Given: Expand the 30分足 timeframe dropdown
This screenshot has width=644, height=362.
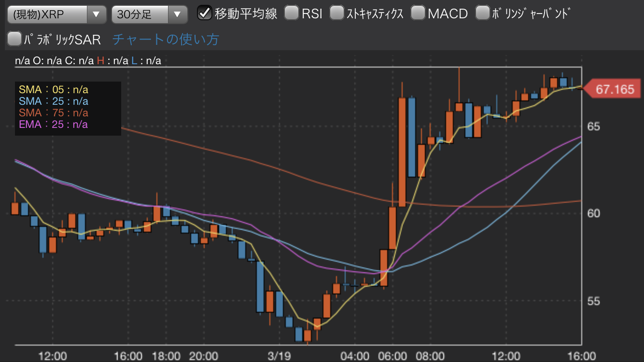Looking at the screenshot, I should click(x=149, y=14).
